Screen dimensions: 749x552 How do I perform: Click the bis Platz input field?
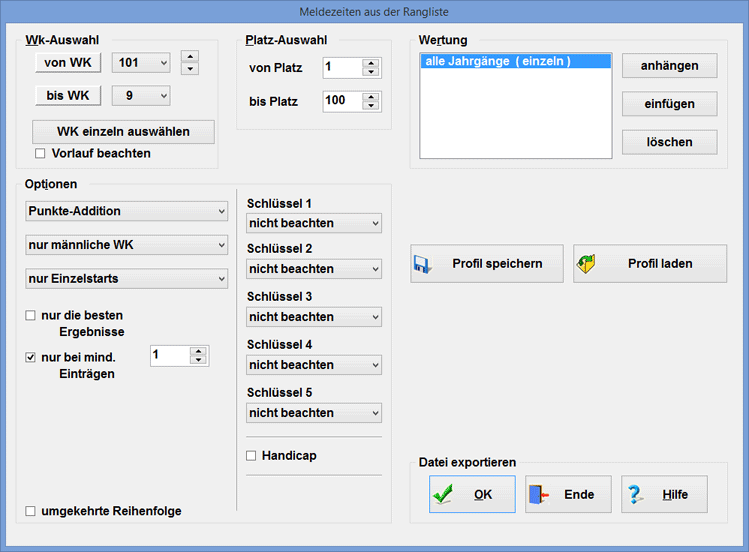pos(342,101)
